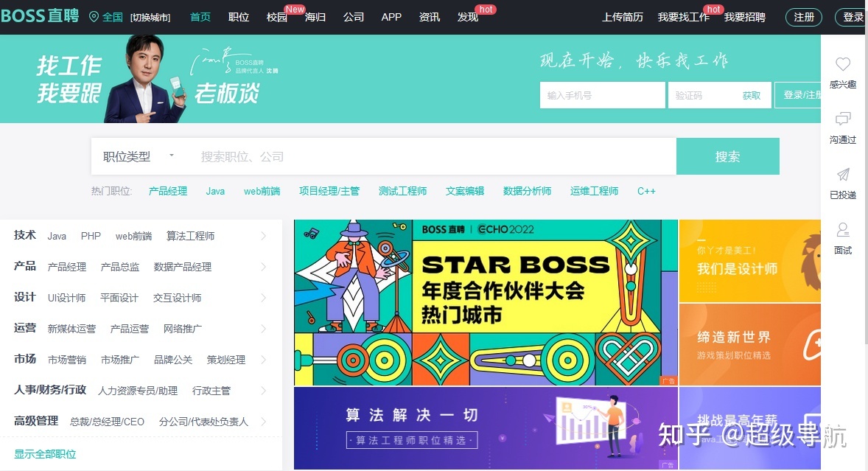Click 行政主管 under 人事/财务/行政
The height and width of the screenshot is (471, 868).
point(211,391)
